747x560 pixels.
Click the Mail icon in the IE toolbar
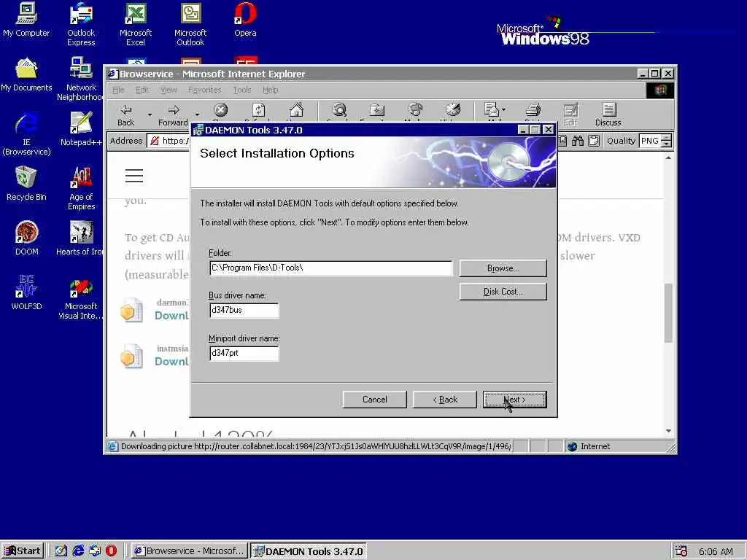tap(492, 111)
